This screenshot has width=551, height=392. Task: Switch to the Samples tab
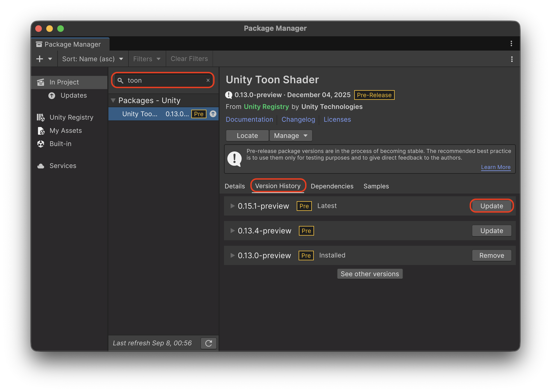coord(376,186)
